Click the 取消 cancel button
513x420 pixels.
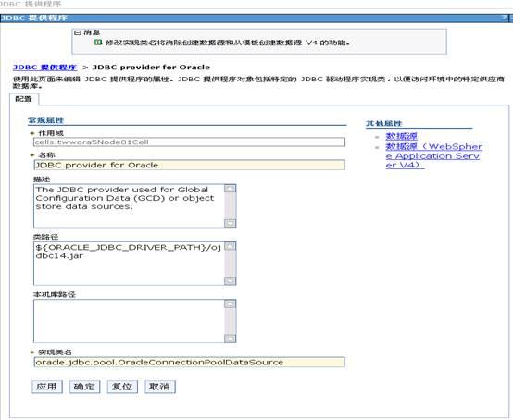click(x=160, y=387)
